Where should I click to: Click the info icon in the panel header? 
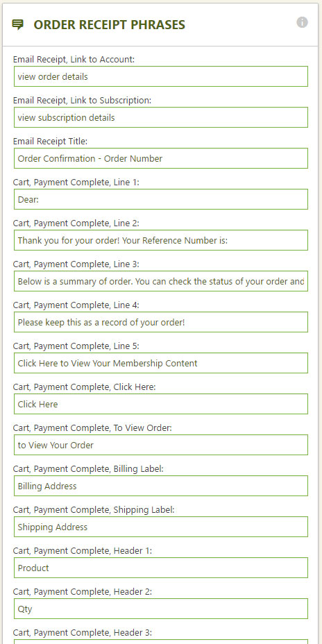tap(303, 22)
